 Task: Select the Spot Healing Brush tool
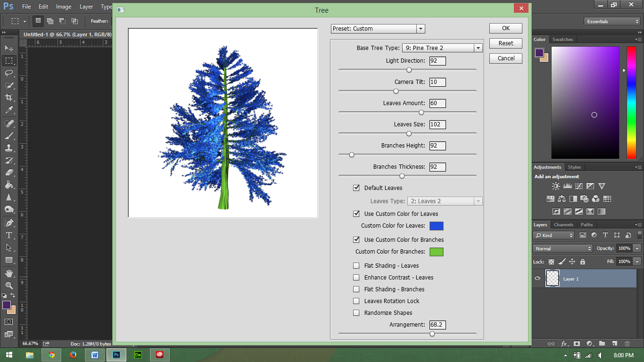click(x=8, y=123)
